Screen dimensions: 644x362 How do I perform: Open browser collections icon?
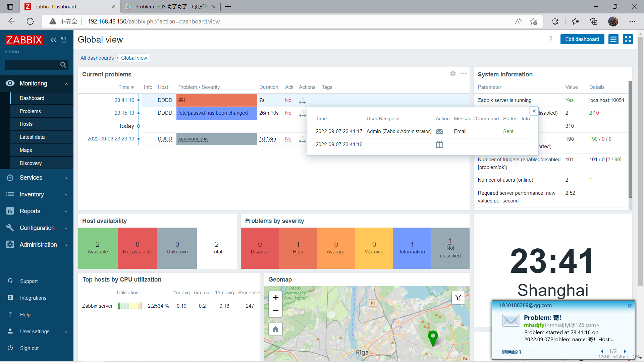click(594, 21)
